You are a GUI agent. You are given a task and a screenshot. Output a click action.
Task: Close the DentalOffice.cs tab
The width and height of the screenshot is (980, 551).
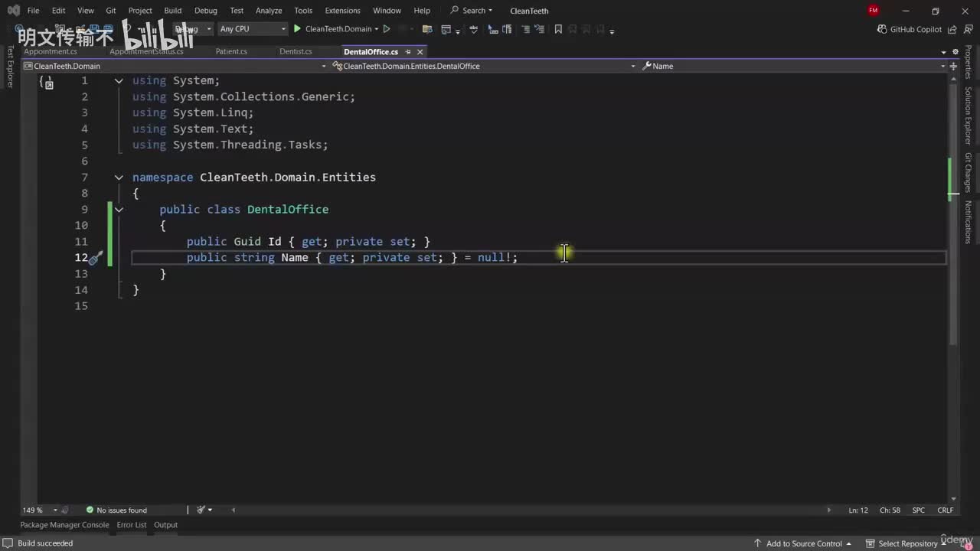420,52
